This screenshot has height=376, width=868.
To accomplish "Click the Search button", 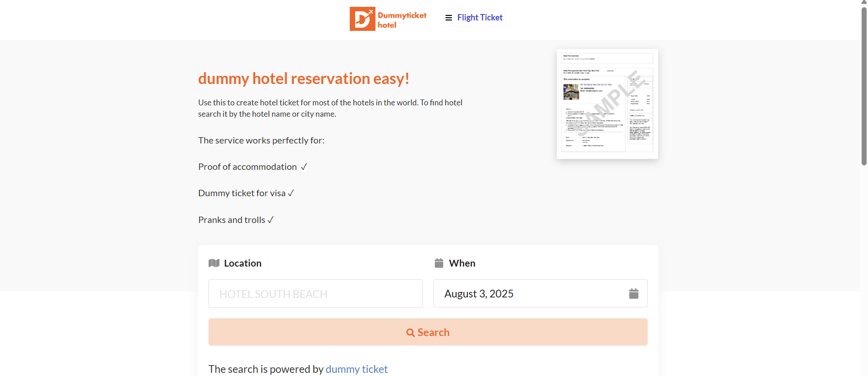I will point(428,332).
